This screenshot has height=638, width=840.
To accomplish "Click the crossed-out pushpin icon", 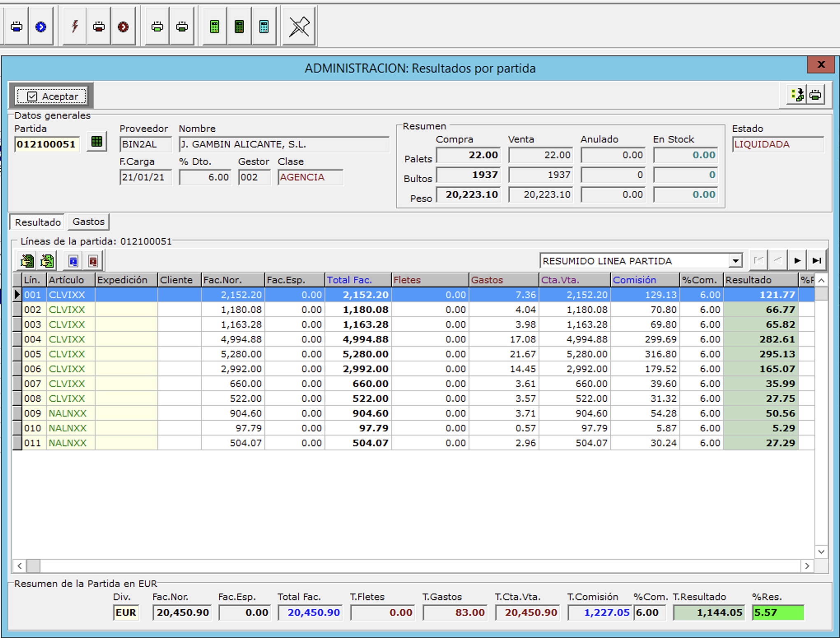I will [299, 27].
